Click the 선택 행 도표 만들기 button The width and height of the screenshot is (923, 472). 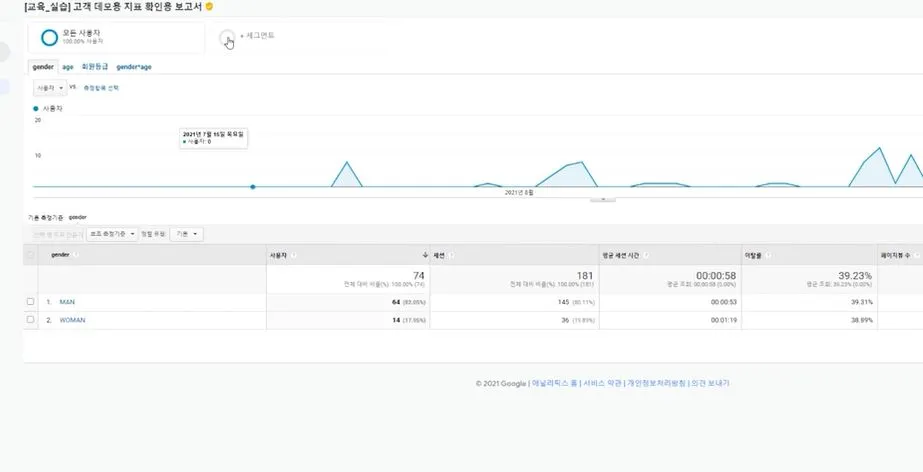coord(58,234)
